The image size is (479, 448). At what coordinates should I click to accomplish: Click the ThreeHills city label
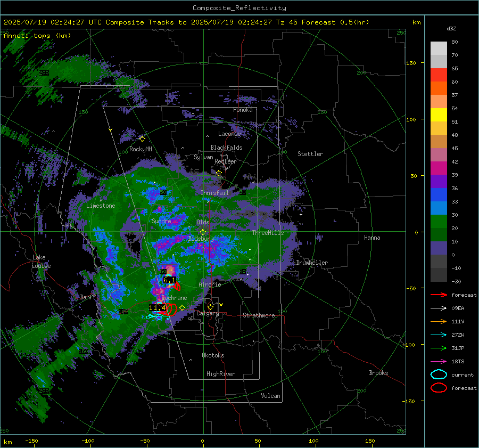pos(268,233)
